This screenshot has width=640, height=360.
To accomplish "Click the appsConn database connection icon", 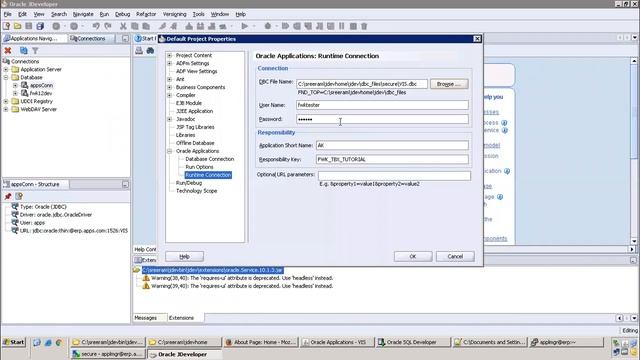I will click(24, 85).
